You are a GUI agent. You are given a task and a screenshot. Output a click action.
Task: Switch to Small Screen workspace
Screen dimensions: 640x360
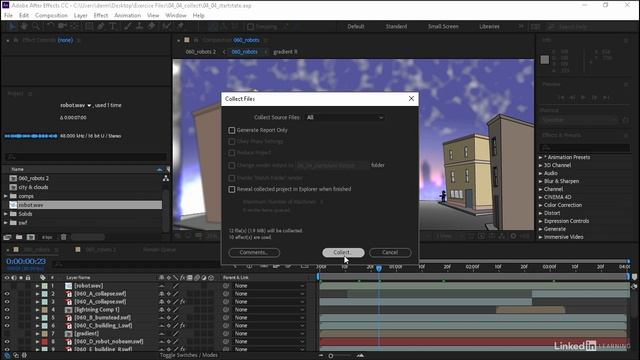[443, 27]
